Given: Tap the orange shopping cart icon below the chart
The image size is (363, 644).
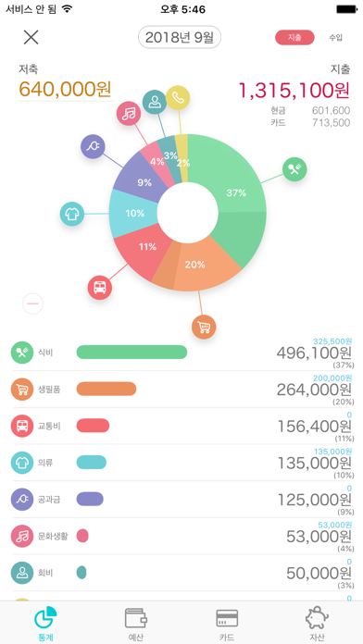Looking at the screenshot, I should pos(204,327).
